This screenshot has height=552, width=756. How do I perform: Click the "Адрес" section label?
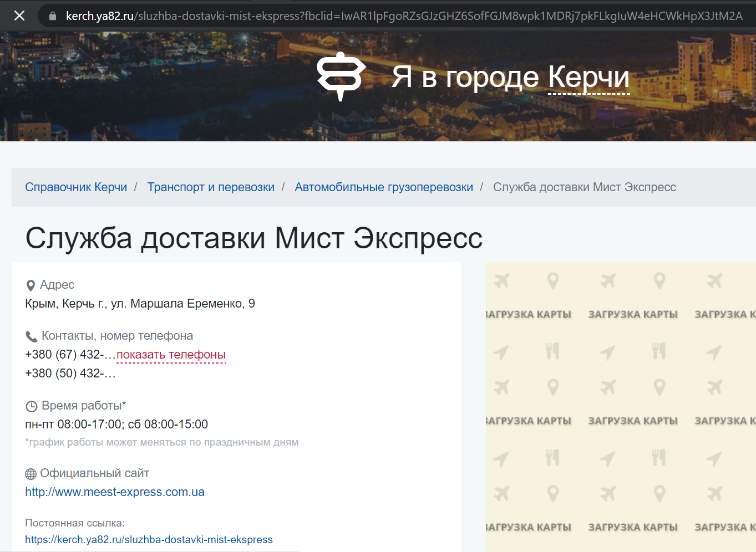(57, 285)
